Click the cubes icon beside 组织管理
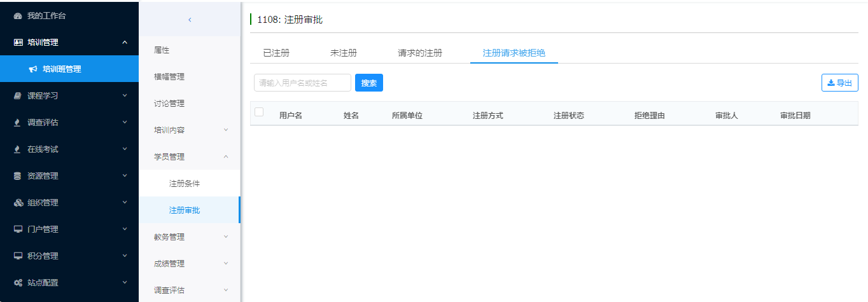Screen dimensions: 868x302 tap(18, 203)
